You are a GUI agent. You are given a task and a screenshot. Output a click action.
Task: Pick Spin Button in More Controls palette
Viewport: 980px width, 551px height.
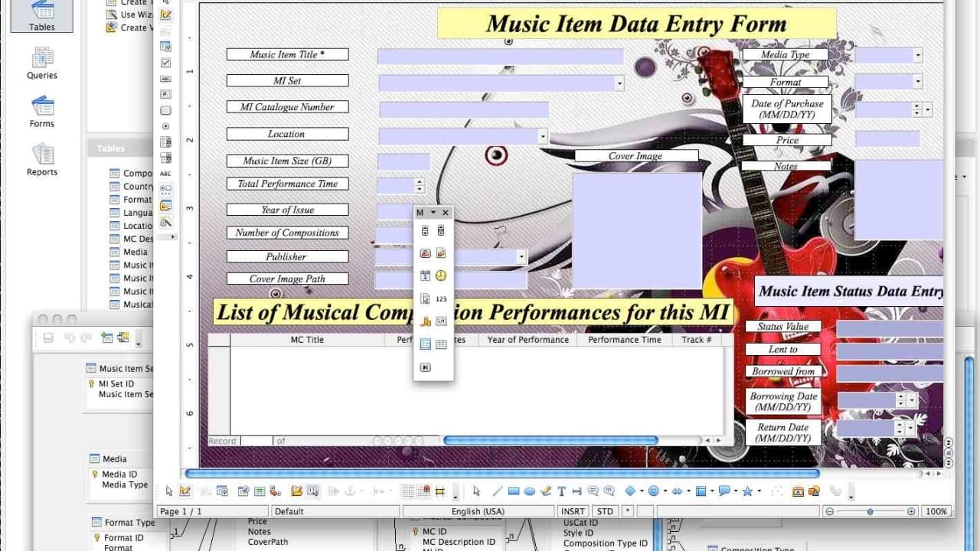[425, 230]
